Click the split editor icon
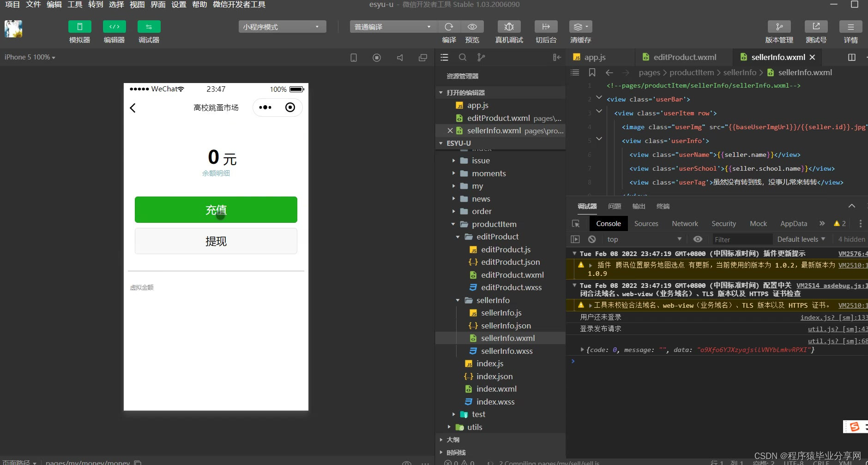The image size is (868, 465). 852,57
